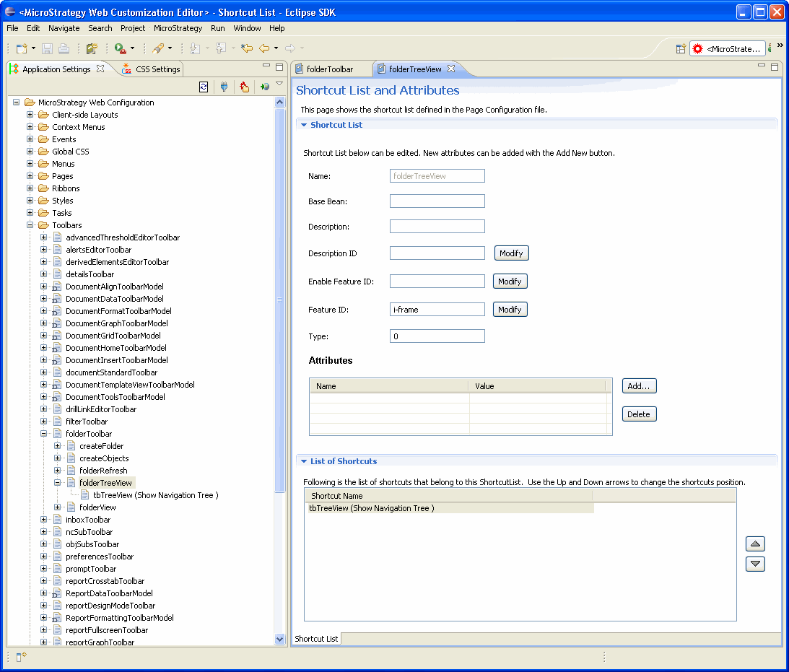Close the Application Settings tab
The image size is (789, 672).
[100, 69]
